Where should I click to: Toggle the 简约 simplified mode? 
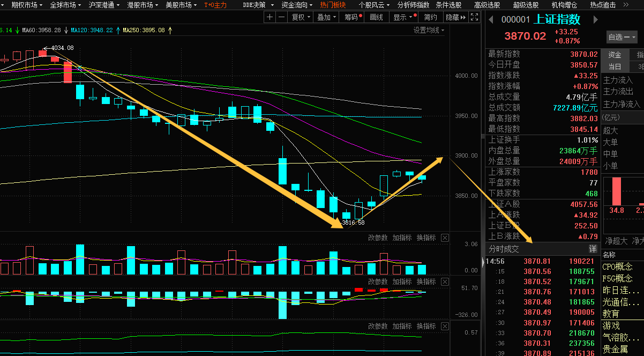point(431,17)
